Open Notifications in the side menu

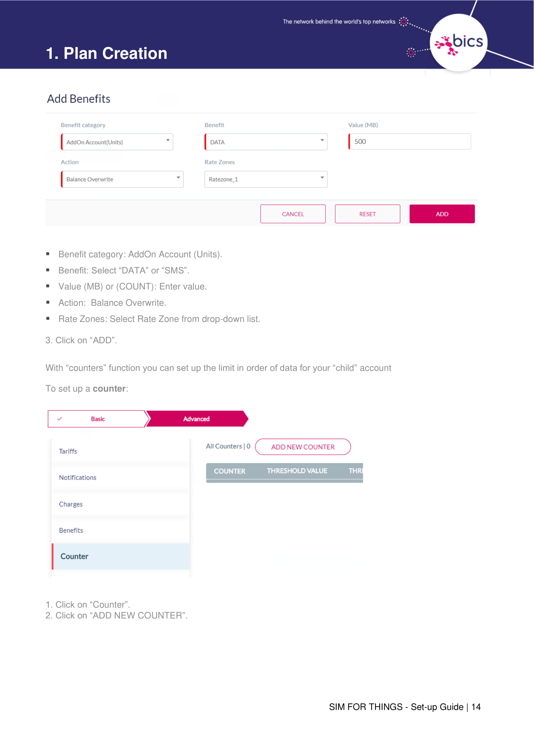(78, 478)
